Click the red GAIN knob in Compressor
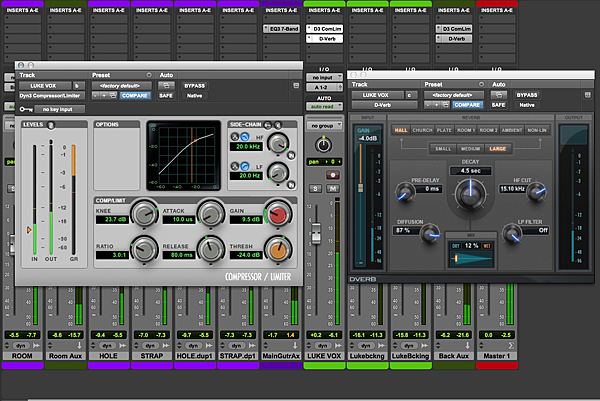This screenshot has width=600, height=401. (278, 214)
